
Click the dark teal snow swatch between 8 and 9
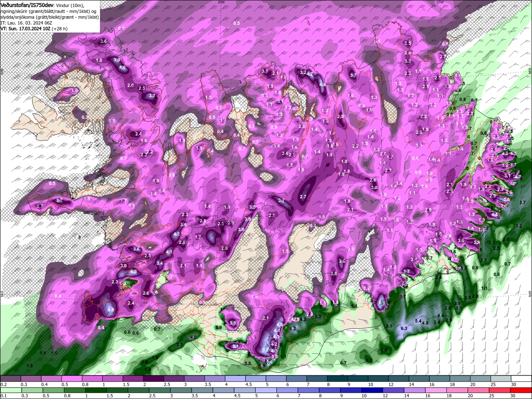(x=337, y=379)
